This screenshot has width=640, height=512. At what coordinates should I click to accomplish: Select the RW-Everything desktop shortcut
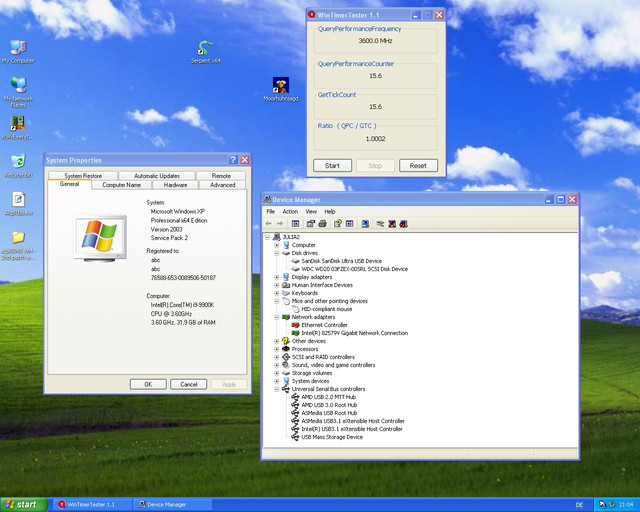[18, 128]
